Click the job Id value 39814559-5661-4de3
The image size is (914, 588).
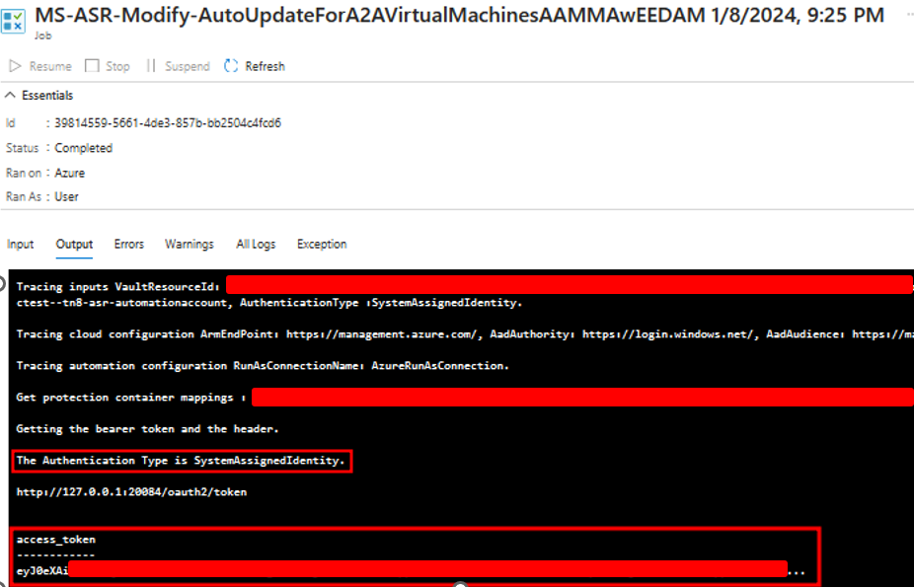[168, 123]
